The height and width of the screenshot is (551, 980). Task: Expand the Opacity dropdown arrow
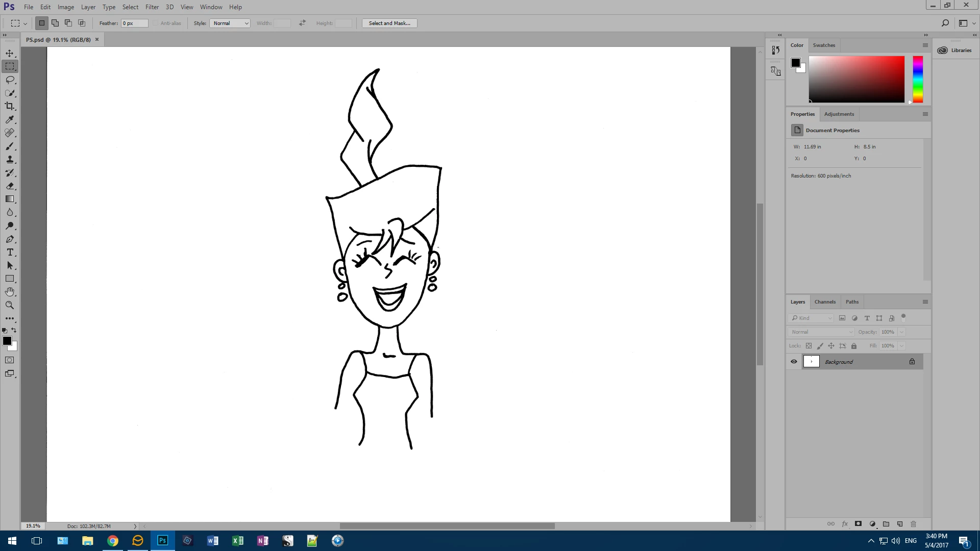(902, 332)
